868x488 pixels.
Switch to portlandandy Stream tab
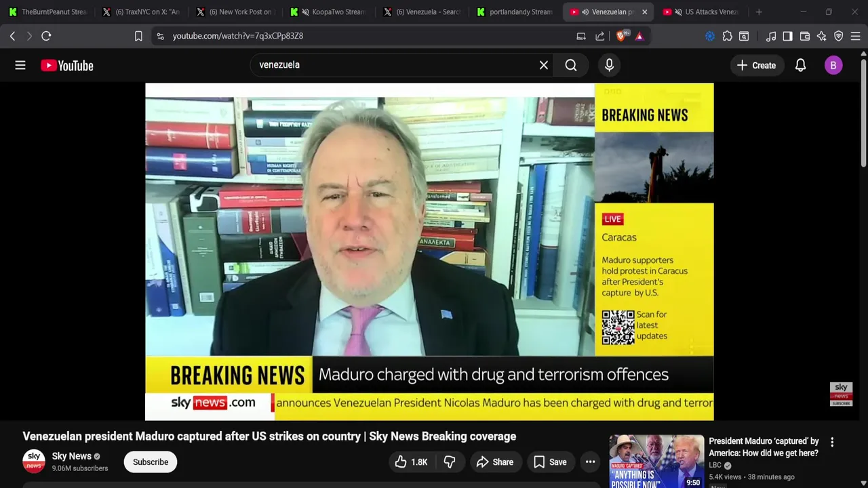pos(515,12)
